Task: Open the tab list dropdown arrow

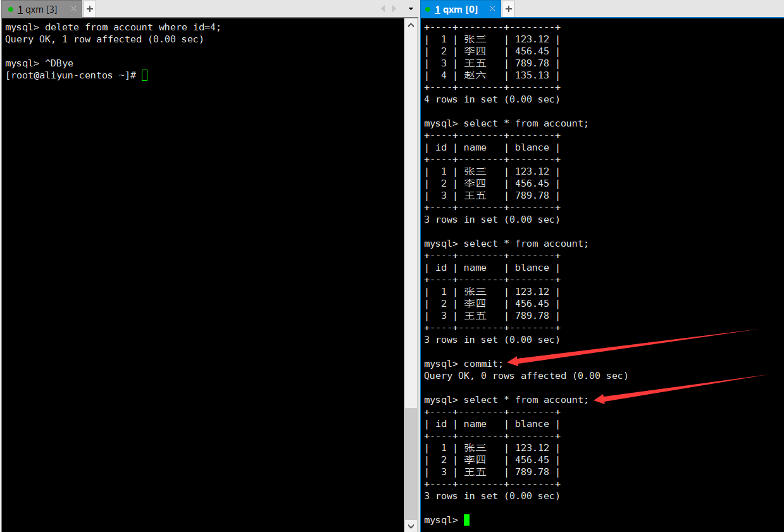Action: [x=411, y=9]
